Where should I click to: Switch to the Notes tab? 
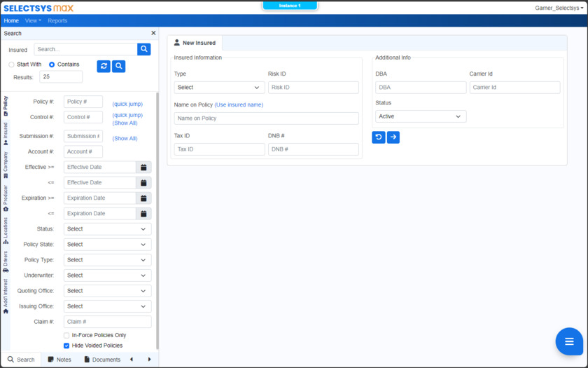(x=59, y=360)
